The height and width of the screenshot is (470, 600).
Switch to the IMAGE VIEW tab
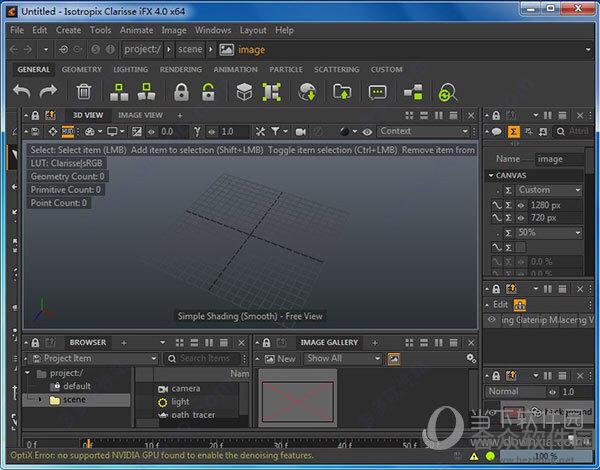tap(140, 115)
